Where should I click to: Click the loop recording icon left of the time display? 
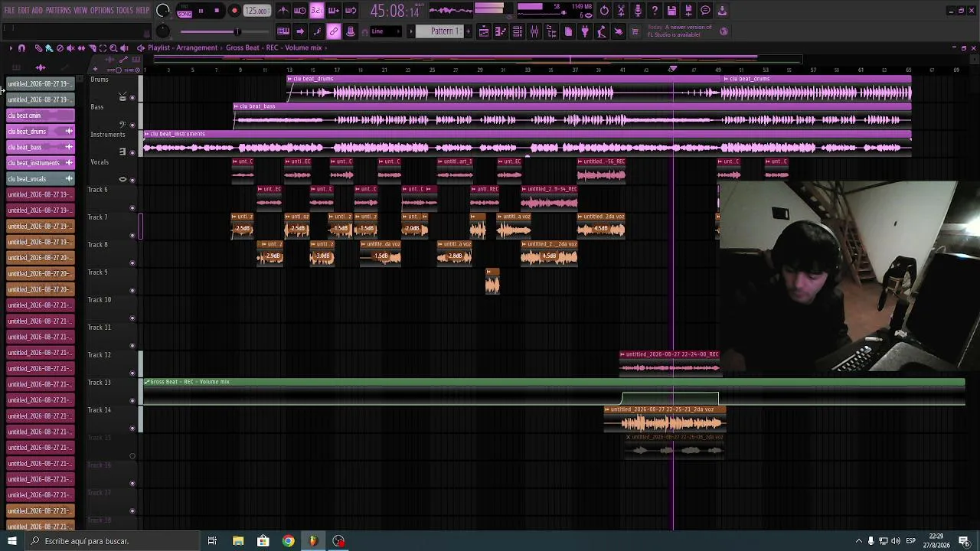(x=351, y=11)
